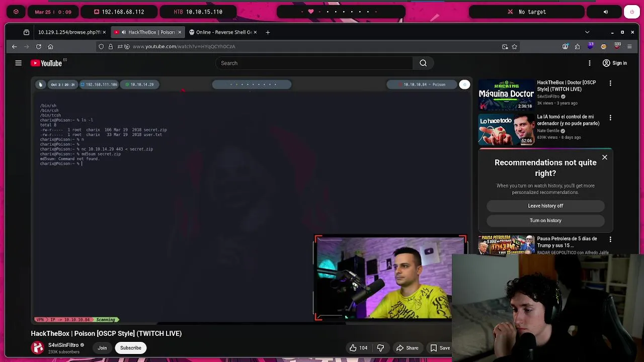644x362 pixels.
Task: Select the HackTheBox Poison tab
Action: [x=147, y=32]
